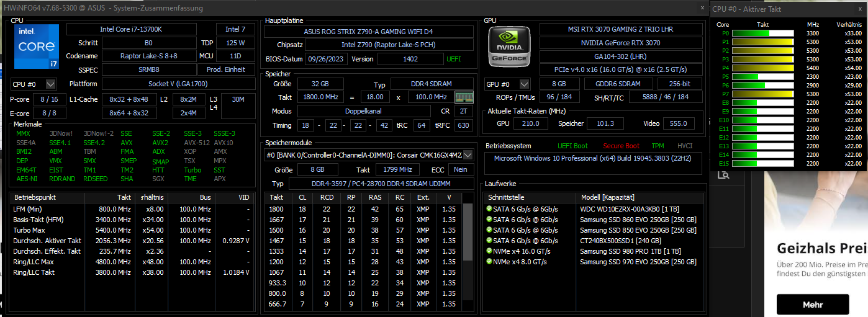Viewport: 868px width, 317px height.
Task: Click the tRFC value 630
Action: click(x=463, y=125)
